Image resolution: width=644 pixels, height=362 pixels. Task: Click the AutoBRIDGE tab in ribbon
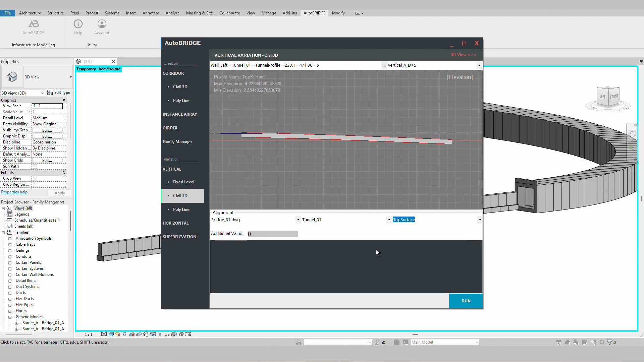tap(314, 13)
